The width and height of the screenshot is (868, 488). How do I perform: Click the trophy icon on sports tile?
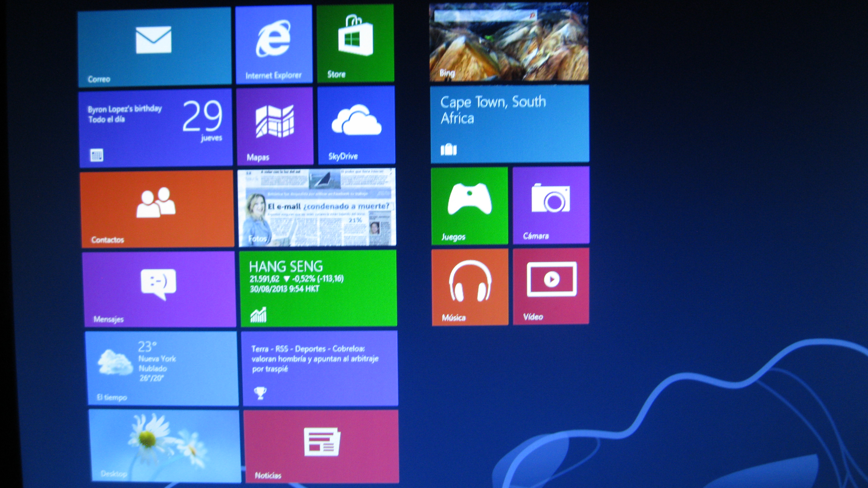(260, 393)
